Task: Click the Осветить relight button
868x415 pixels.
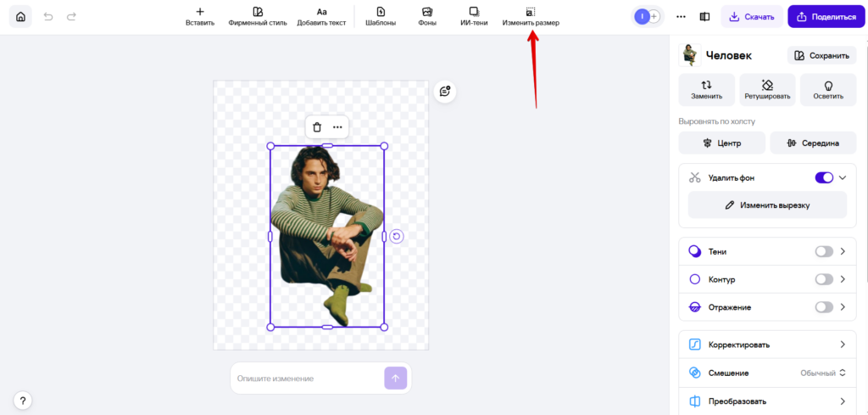Action: [x=828, y=90]
